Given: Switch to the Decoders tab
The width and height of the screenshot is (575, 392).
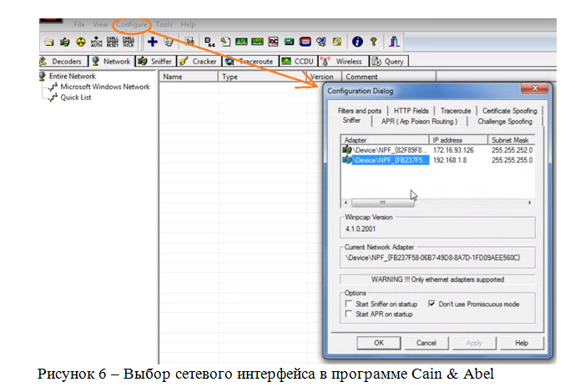Looking at the screenshot, I should [x=63, y=61].
